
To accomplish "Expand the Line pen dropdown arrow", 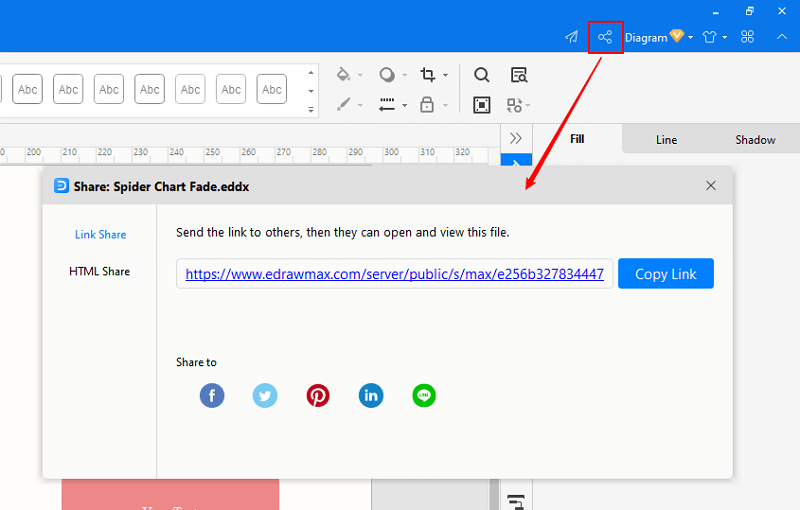I will pyautogui.click(x=360, y=106).
